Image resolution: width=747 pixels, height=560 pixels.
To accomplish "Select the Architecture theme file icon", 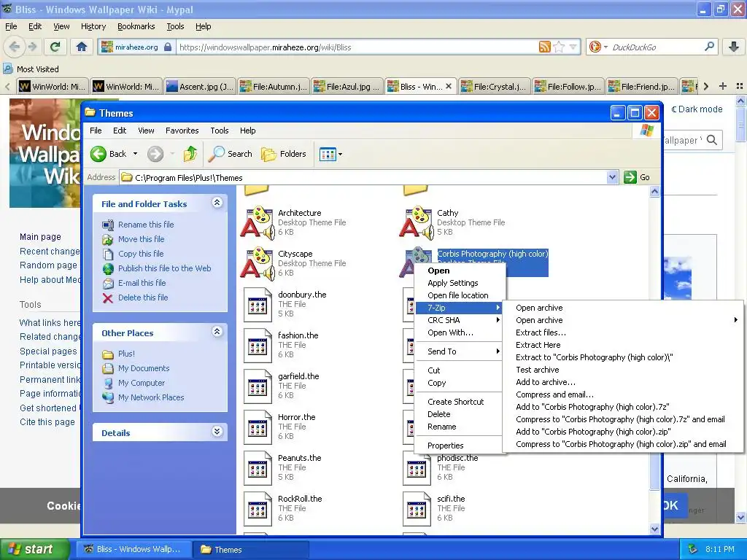I will point(258,222).
